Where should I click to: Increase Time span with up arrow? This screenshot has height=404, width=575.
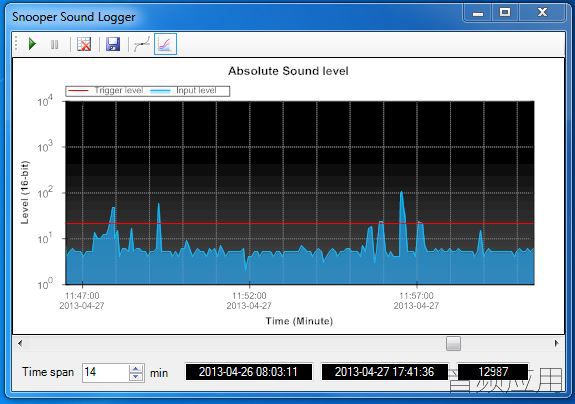coord(136,369)
